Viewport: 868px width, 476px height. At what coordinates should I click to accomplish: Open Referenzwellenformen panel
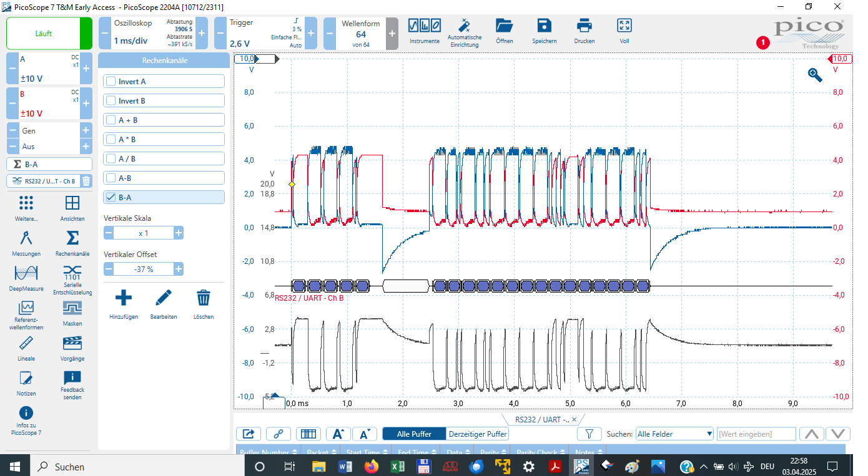(26, 308)
